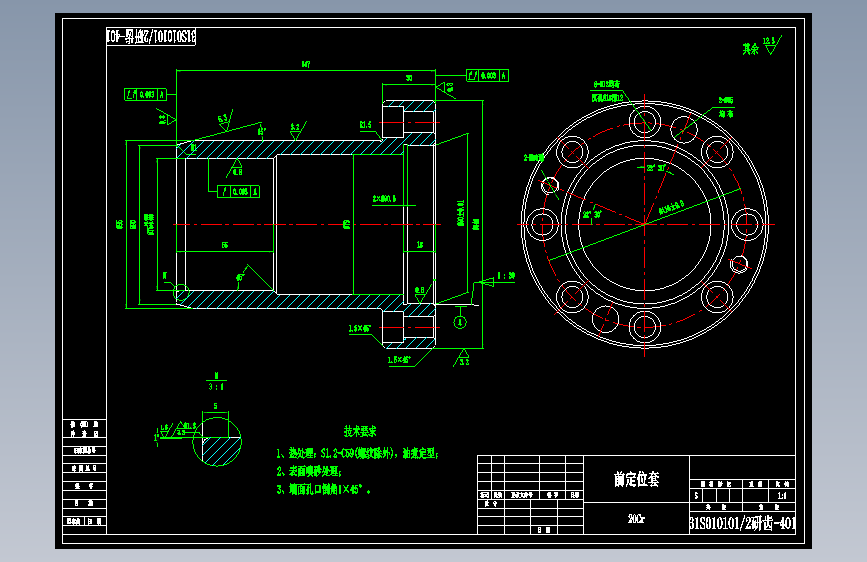Click the 30 flange width dimension
The height and width of the screenshot is (562, 867).
[x=409, y=79]
